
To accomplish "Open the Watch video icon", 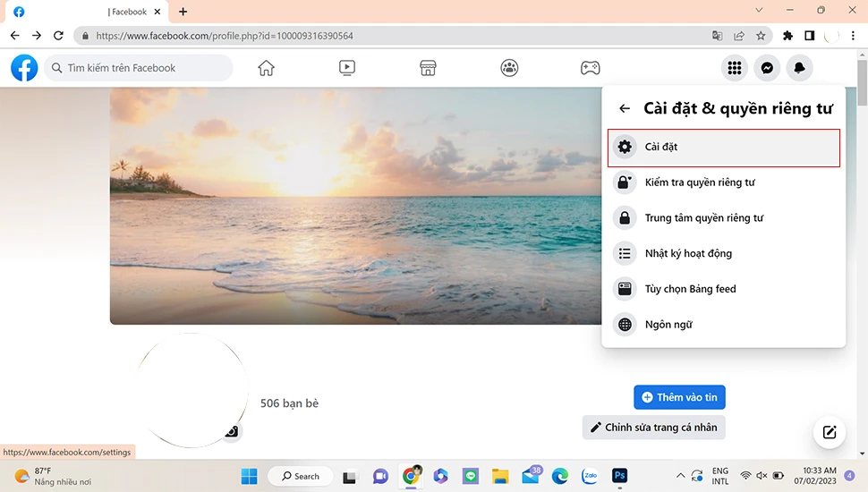I will (x=347, y=68).
